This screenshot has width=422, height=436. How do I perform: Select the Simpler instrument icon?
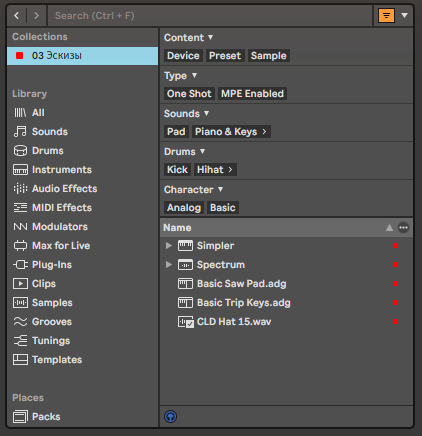tap(185, 246)
